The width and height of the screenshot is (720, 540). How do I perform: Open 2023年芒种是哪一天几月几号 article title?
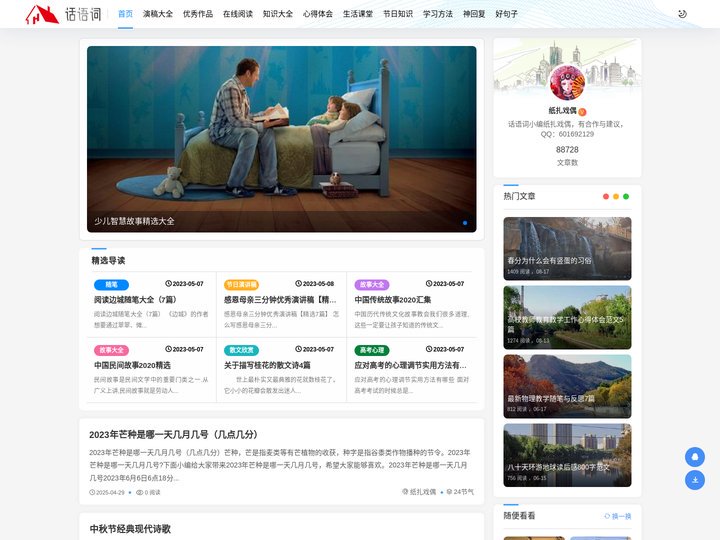(x=173, y=434)
